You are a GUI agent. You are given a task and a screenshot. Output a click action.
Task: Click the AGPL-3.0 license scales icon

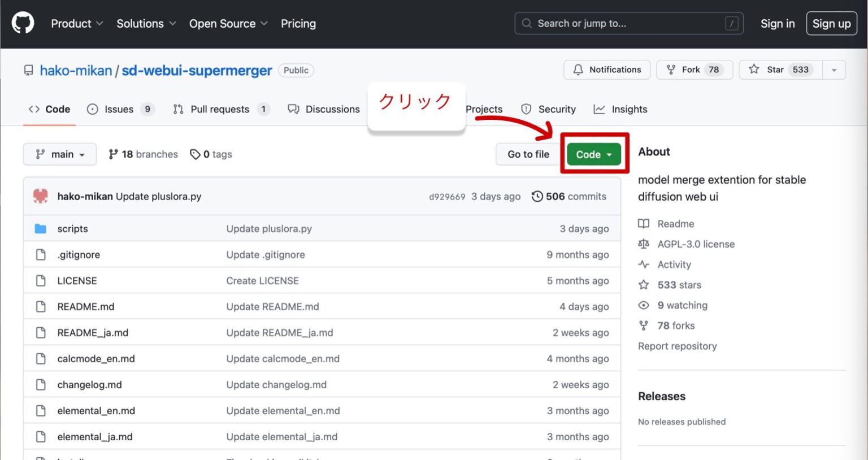pyautogui.click(x=644, y=244)
